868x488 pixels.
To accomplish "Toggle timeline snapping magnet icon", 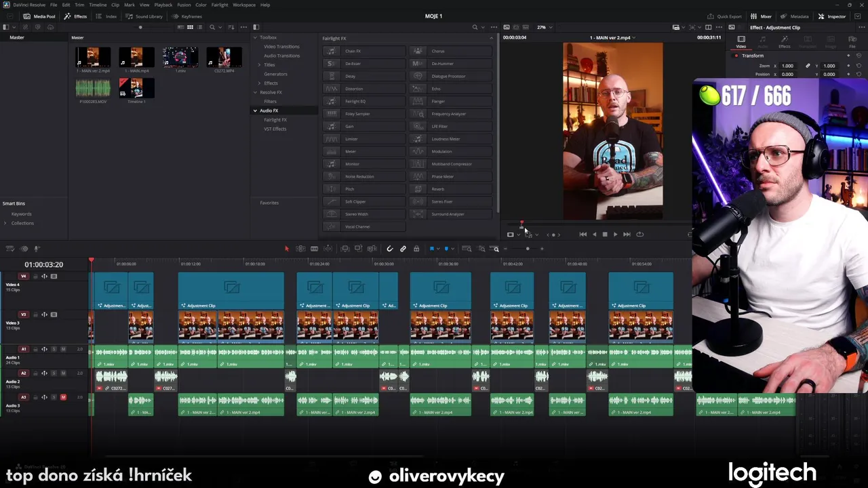I will tap(389, 249).
